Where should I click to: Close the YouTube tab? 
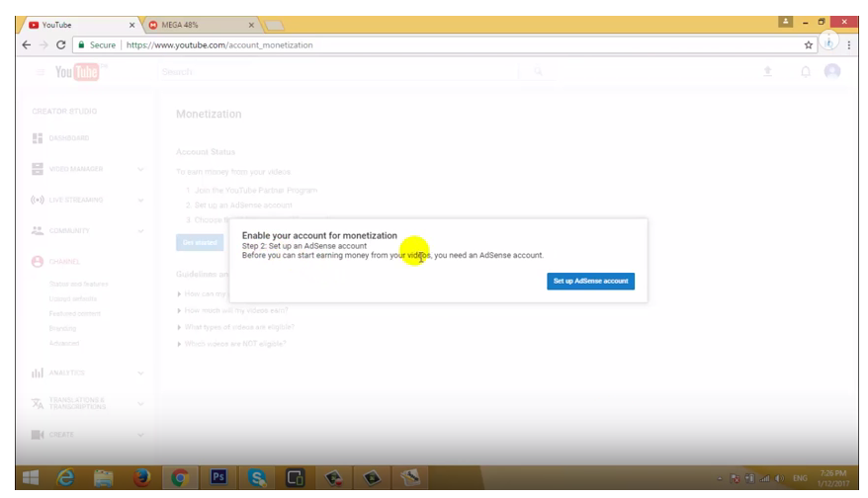pos(131,25)
